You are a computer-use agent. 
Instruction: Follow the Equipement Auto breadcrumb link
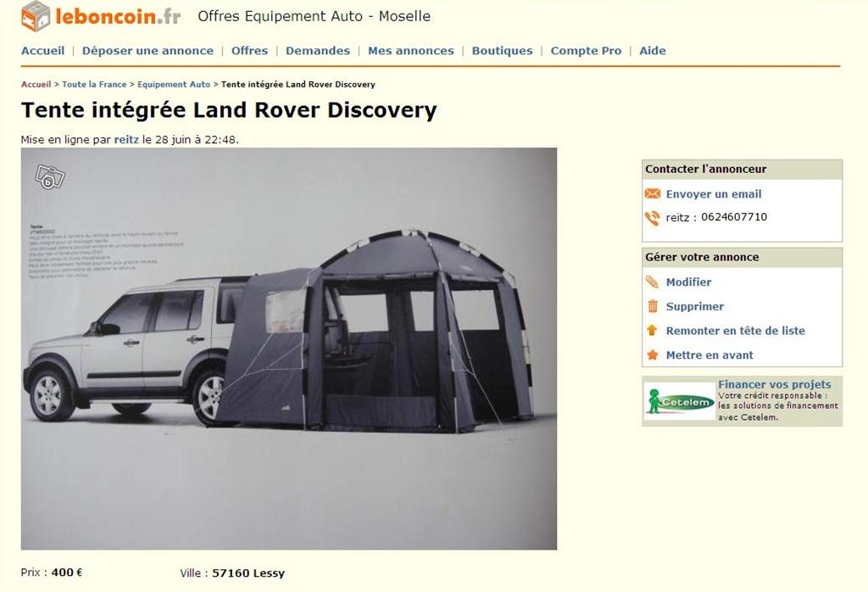coord(174,85)
